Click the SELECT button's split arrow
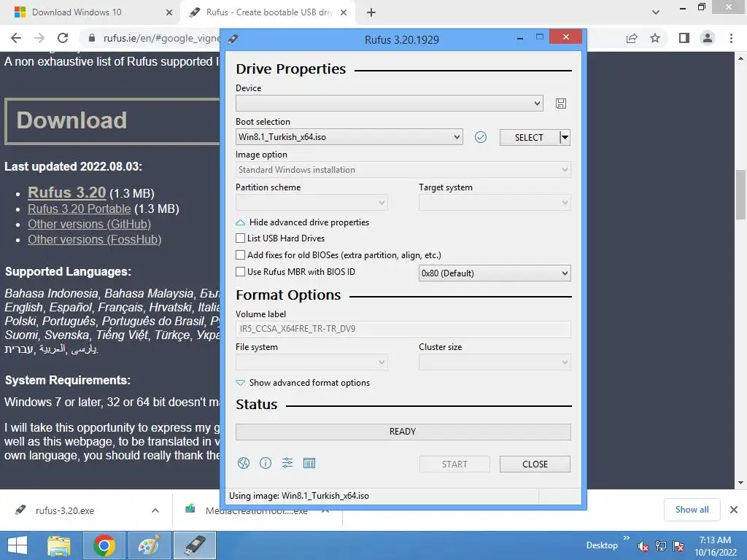The image size is (747, 560). click(565, 138)
